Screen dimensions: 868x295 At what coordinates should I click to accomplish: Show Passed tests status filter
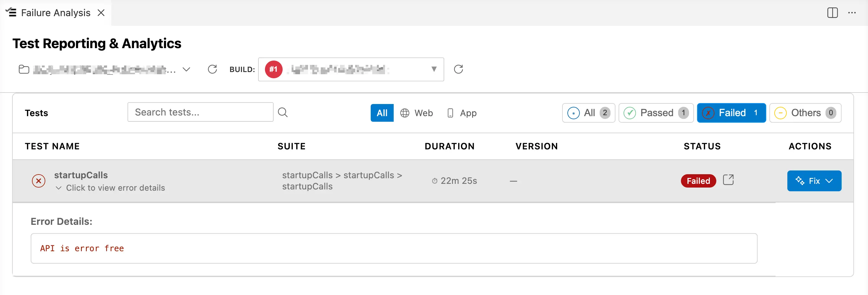coord(656,113)
